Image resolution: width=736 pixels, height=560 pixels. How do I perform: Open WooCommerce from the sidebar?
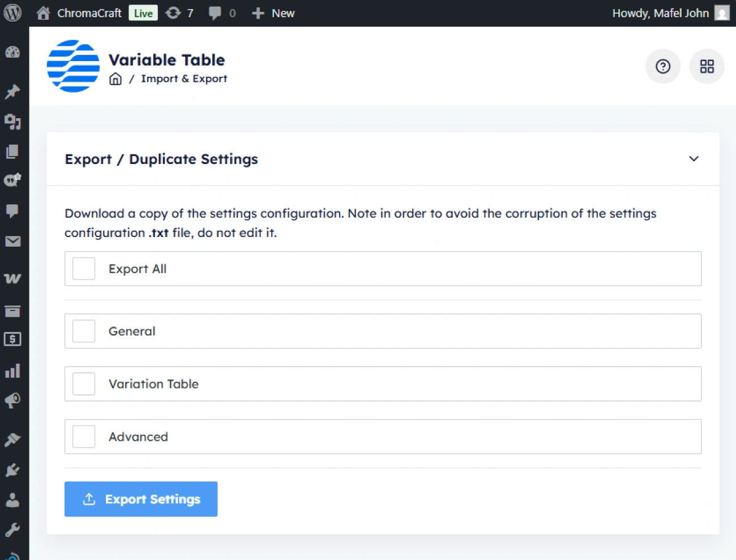click(12, 278)
